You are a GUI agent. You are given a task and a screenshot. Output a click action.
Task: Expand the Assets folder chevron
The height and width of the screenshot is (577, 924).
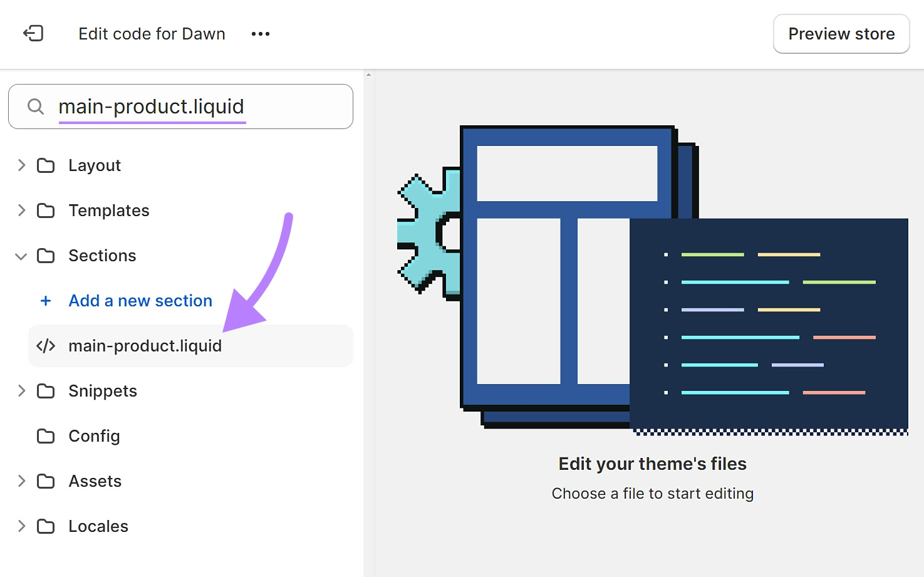(x=21, y=481)
